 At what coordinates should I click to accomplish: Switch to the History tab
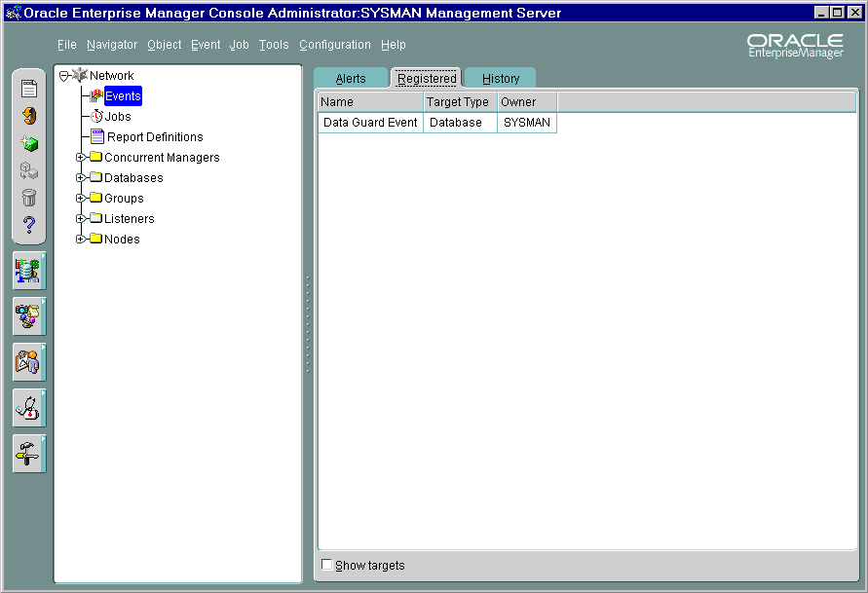tap(501, 79)
